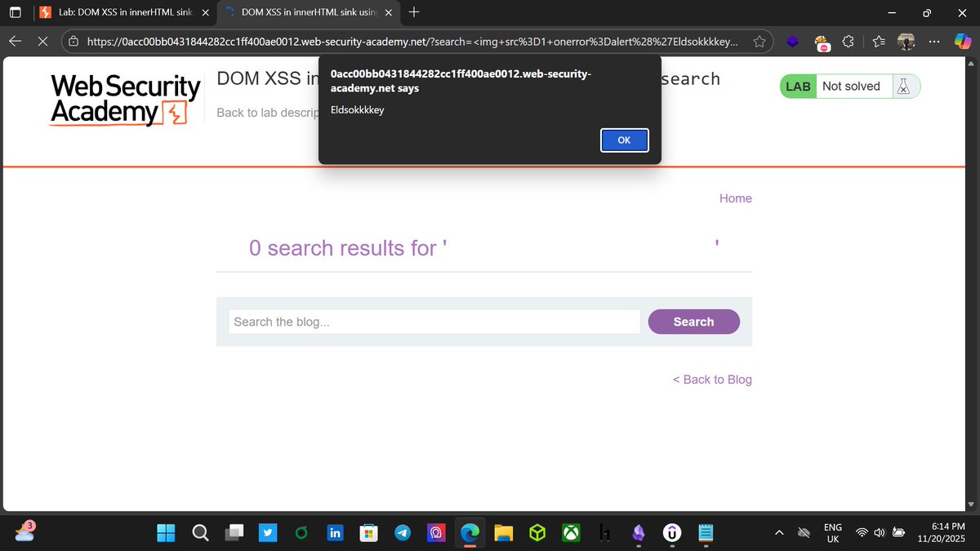Click the Web Security Academy logo
Viewport: 980px width, 551px height.
tap(125, 100)
